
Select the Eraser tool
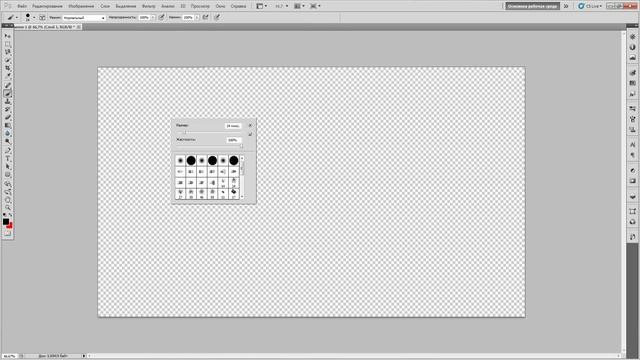[7, 118]
